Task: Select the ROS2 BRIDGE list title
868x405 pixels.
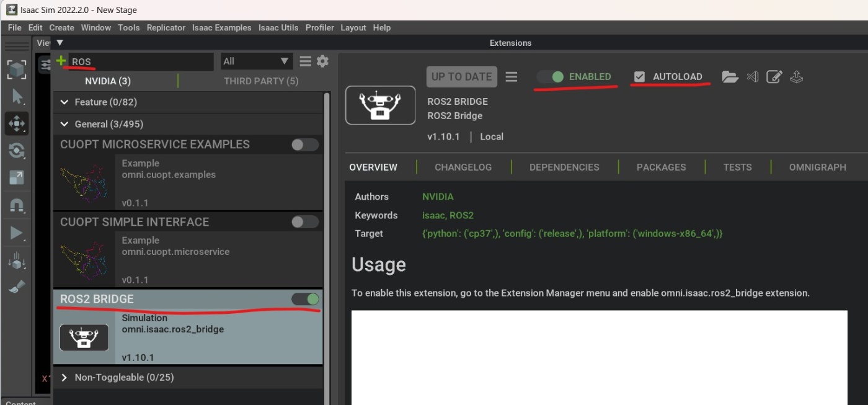Action: click(97, 299)
